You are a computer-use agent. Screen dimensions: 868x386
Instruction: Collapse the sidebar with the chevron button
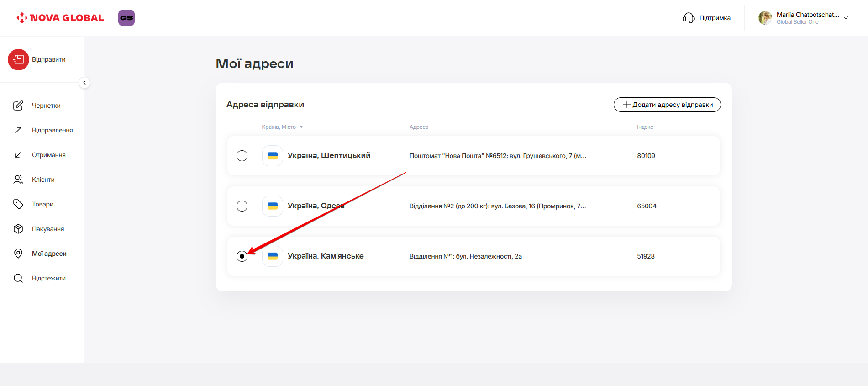tap(84, 83)
